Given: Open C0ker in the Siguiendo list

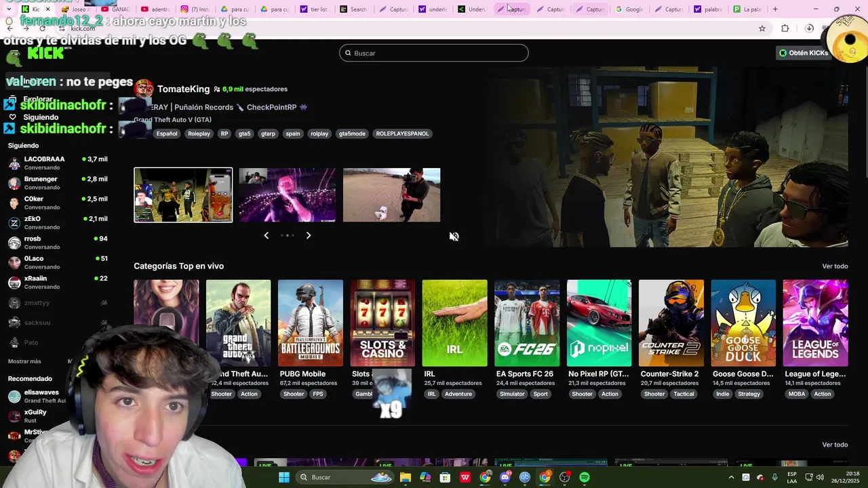Looking at the screenshot, I should (58, 203).
